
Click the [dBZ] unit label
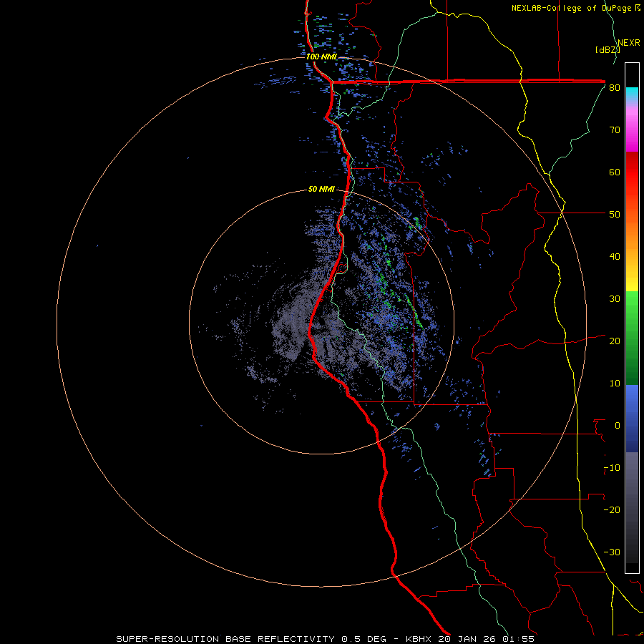[608, 50]
